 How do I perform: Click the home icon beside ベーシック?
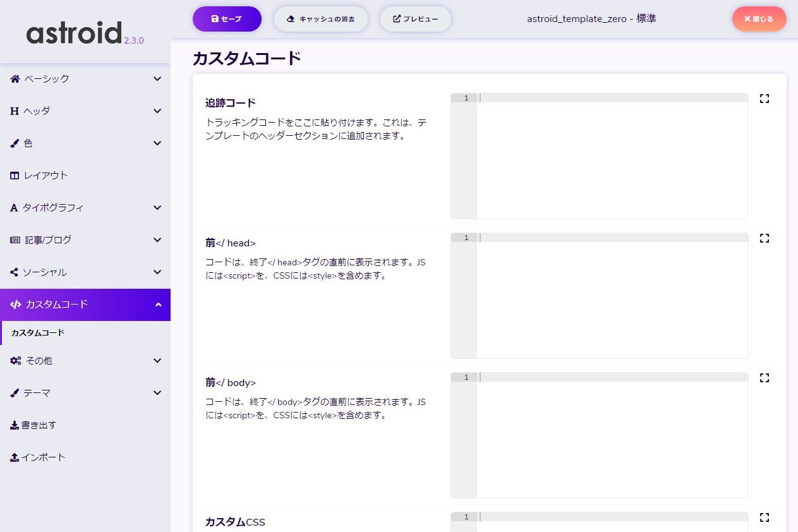tap(15, 79)
